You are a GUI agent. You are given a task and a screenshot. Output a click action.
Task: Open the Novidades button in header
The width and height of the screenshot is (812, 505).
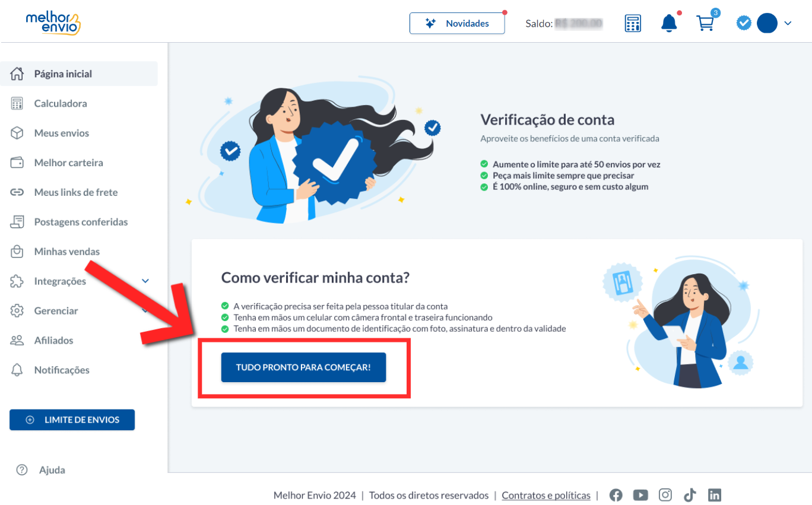(457, 23)
